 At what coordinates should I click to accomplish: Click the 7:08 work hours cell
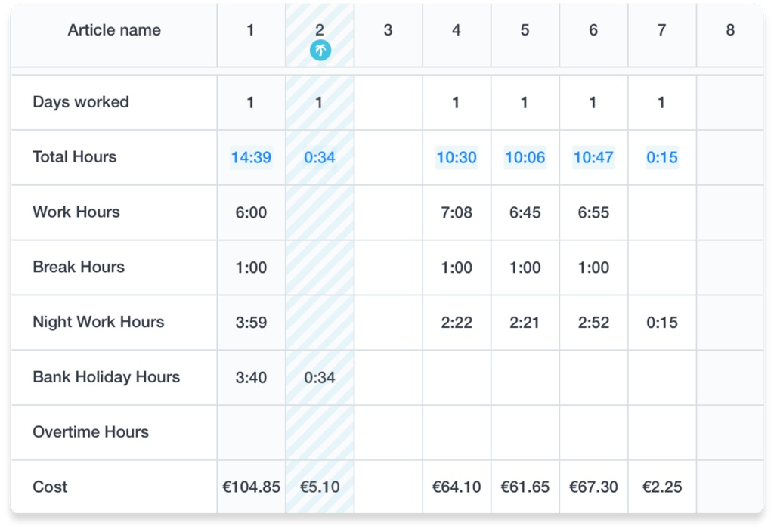(x=457, y=212)
